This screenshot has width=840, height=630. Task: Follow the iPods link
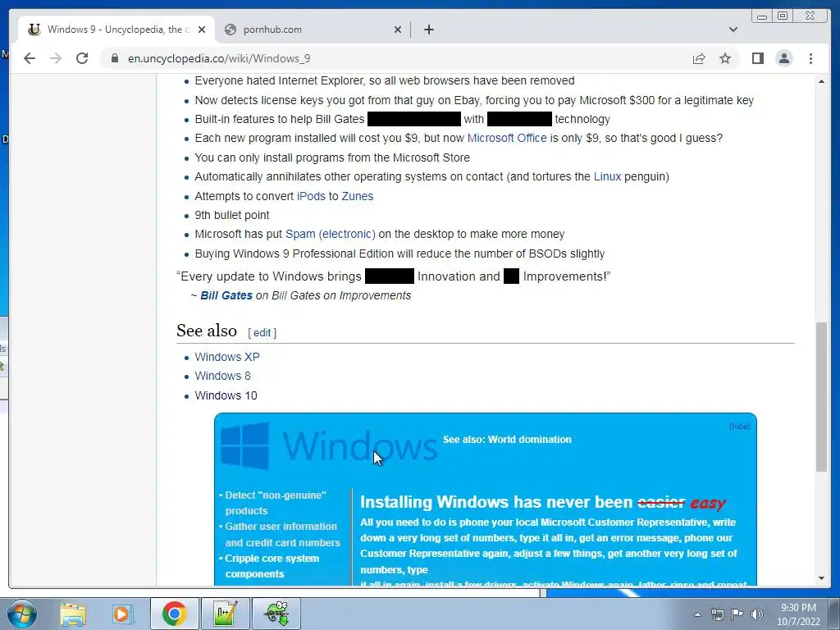pos(311,196)
